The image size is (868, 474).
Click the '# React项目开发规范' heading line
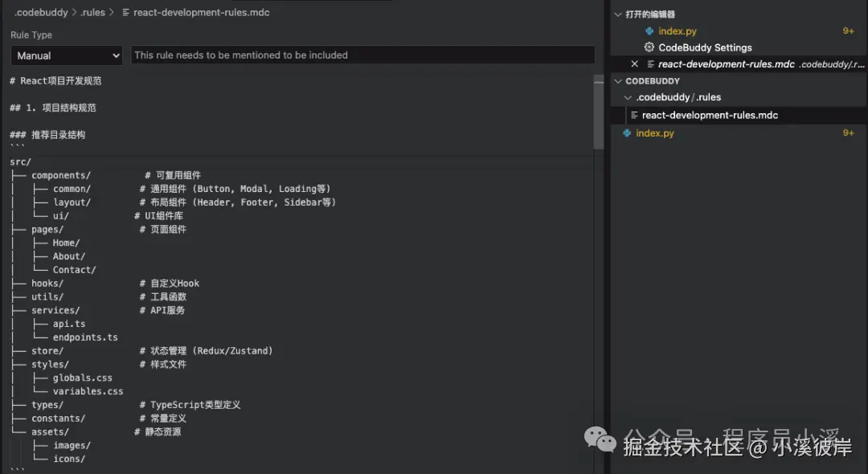(x=55, y=81)
